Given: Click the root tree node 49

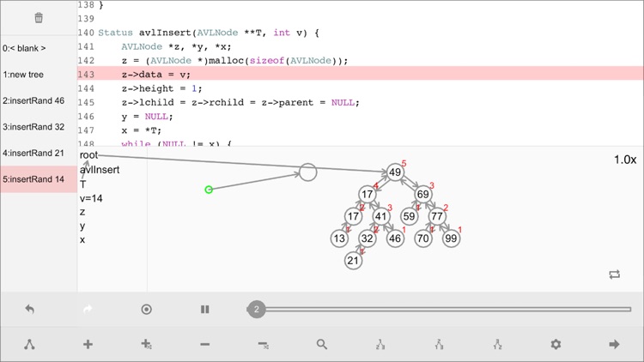Looking at the screenshot, I should point(395,172).
